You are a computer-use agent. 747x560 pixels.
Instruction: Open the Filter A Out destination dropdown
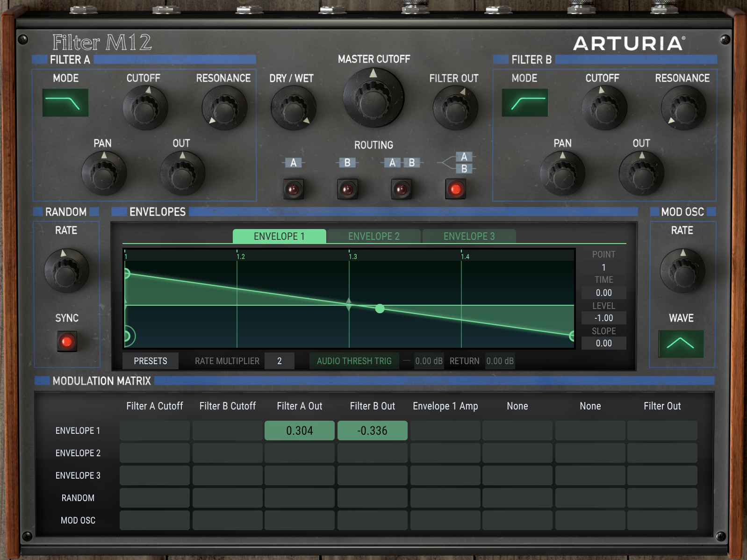pos(299,406)
